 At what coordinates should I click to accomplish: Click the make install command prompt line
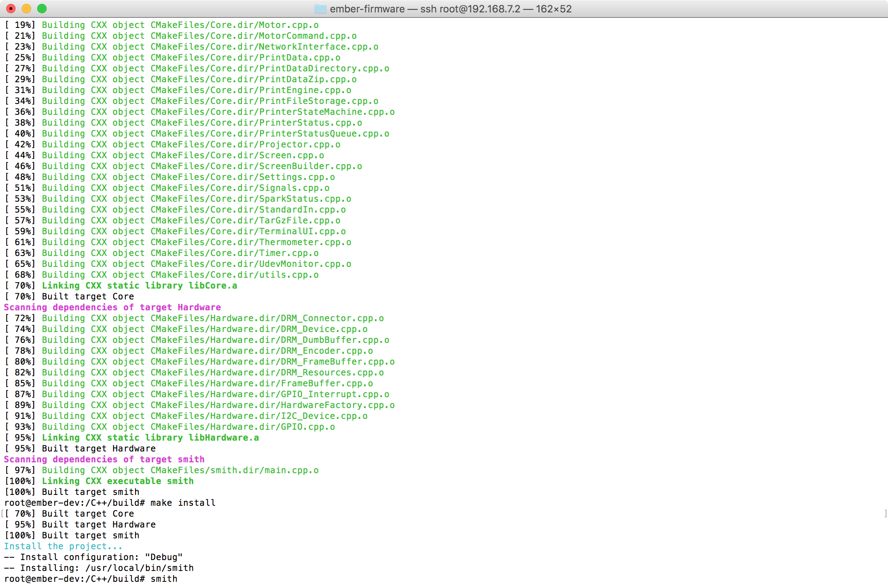(x=110, y=503)
